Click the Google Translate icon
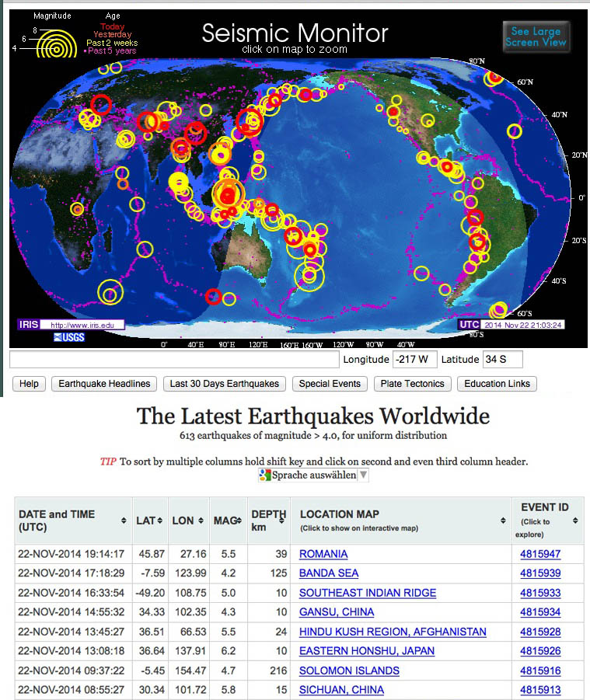 [265, 475]
